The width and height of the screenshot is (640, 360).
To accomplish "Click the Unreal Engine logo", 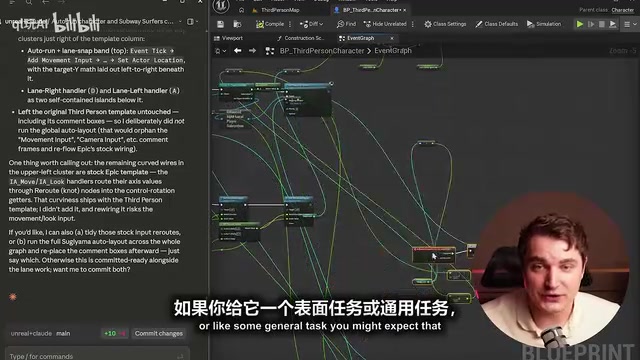I will point(221,6).
